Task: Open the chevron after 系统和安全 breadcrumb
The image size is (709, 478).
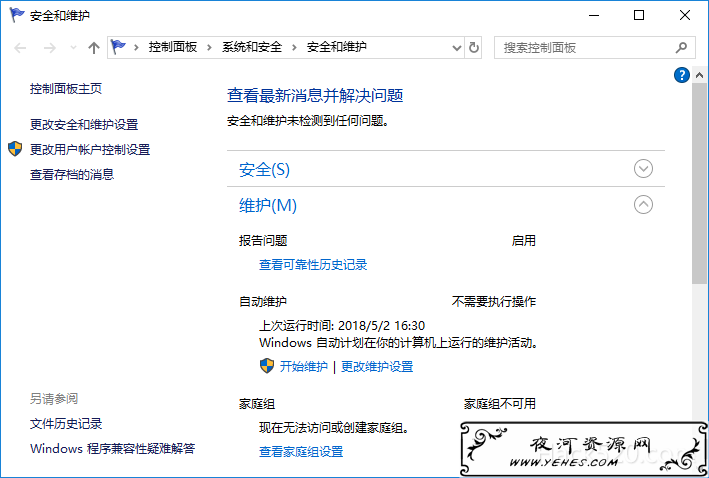Action: 294,47
